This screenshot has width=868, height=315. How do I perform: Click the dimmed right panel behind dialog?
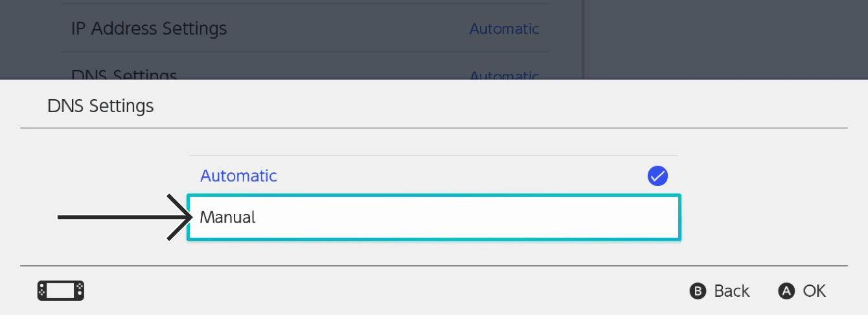click(x=725, y=39)
